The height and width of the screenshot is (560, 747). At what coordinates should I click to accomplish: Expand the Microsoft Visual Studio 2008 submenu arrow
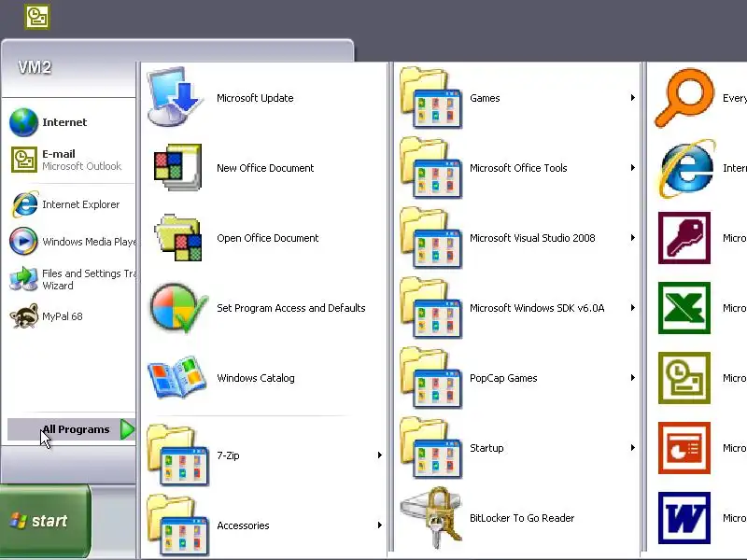[x=633, y=238]
